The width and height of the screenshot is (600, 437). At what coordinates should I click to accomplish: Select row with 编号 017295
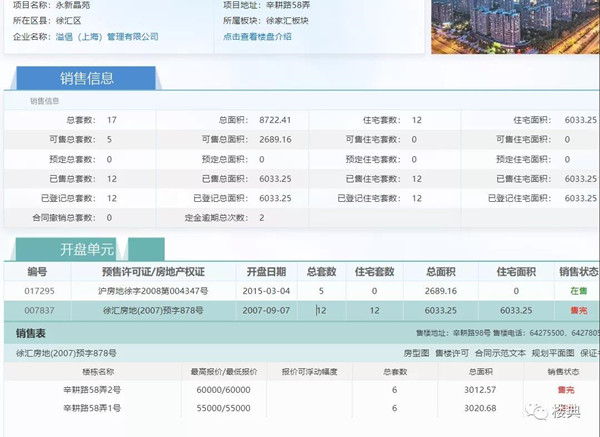(x=300, y=291)
